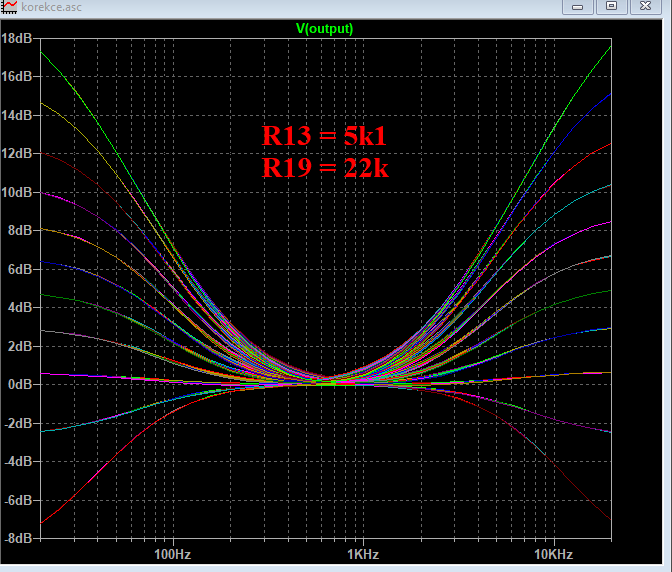Viewport: 672px width, 572px height.
Task: Click the -2dB axis label
Action: (18, 423)
